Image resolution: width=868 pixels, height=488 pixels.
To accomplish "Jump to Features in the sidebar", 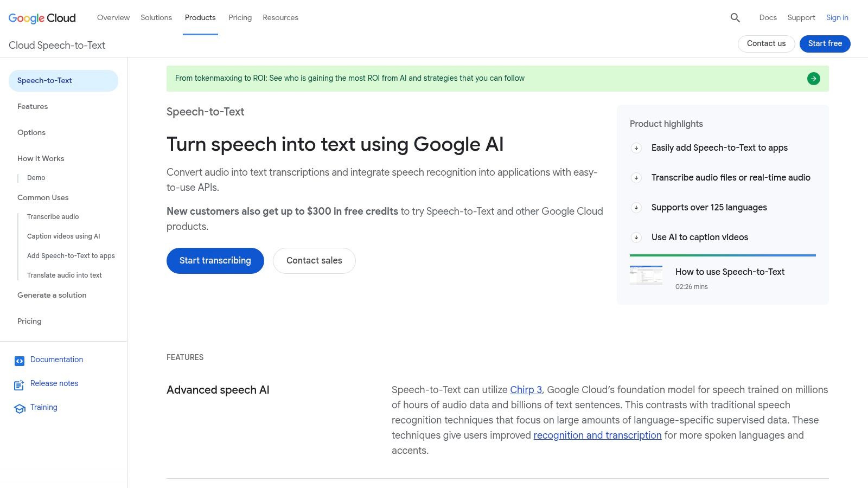I will tap(33, 106).
